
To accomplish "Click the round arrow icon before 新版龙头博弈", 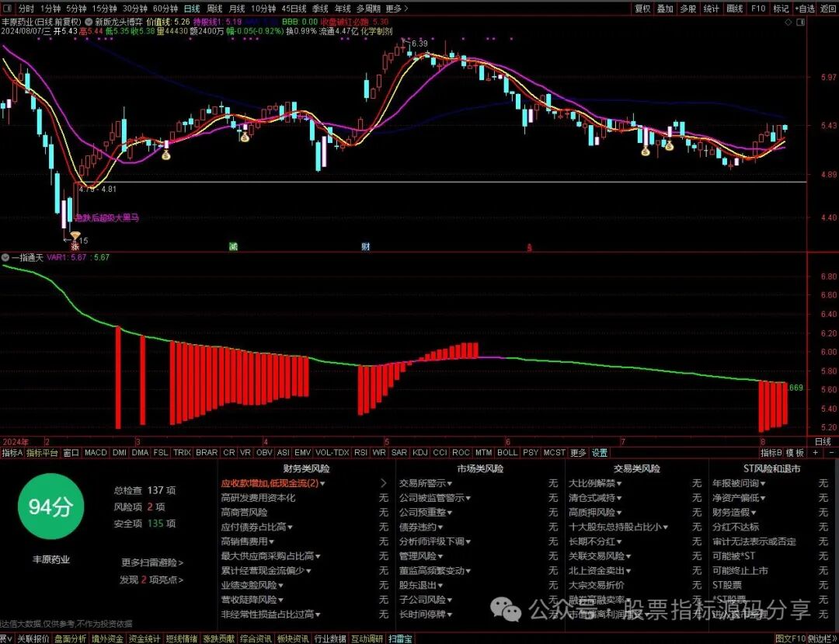I will click(x=89, y=23).
